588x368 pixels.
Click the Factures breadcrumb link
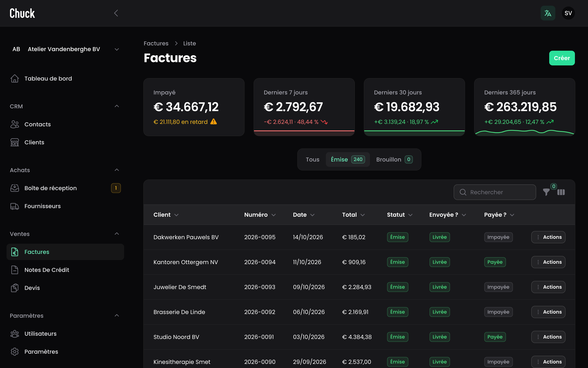pos(156,43)
